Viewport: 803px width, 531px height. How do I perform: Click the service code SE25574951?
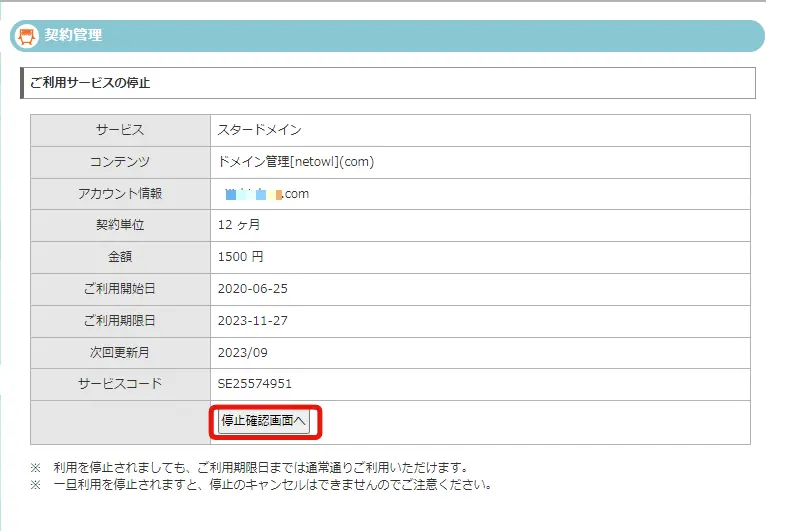tap(254, 384)
